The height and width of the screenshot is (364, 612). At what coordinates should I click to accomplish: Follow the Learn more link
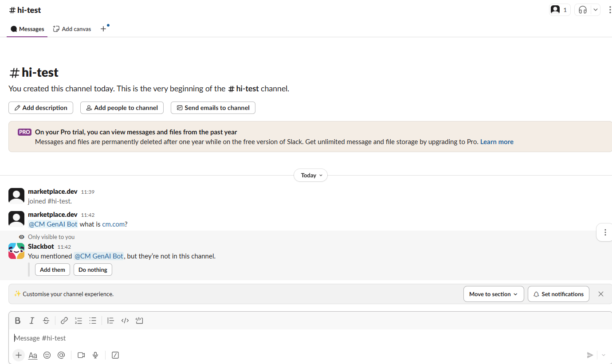(497, 142)
